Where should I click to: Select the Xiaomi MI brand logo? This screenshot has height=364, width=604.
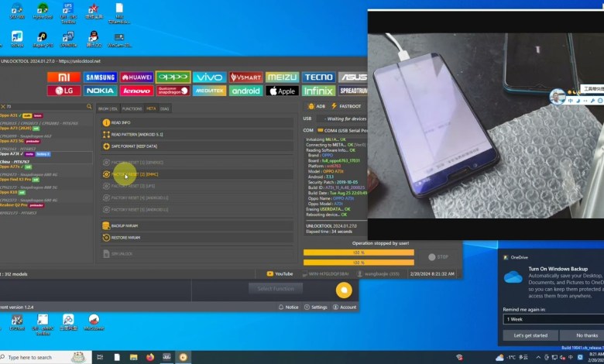tap(64, 77)
